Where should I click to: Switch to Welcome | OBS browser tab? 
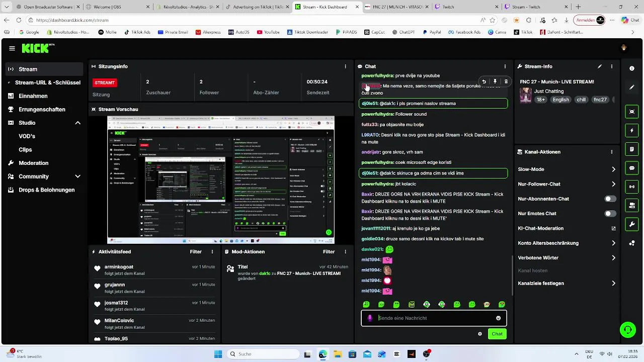(x=117, y=7)
